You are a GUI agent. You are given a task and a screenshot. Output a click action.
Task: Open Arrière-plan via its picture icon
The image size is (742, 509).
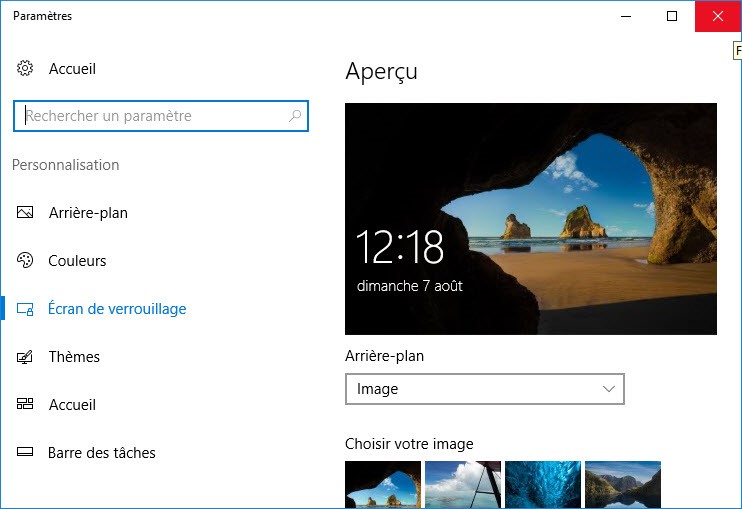(25, 213)
